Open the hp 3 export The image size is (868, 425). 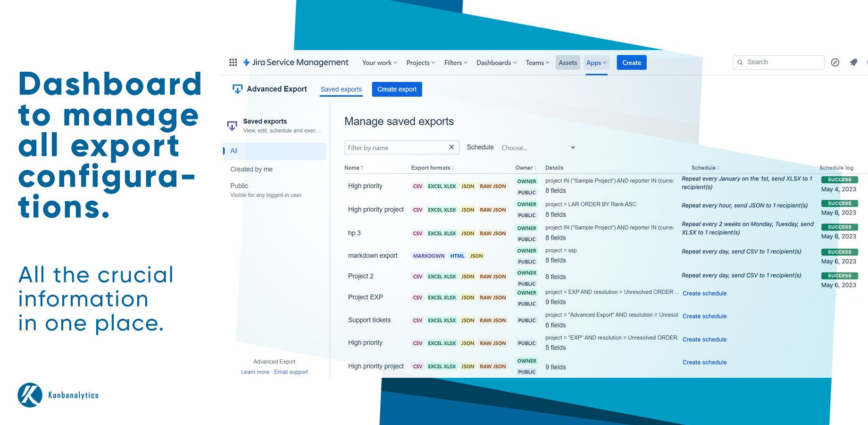(354, 233)
